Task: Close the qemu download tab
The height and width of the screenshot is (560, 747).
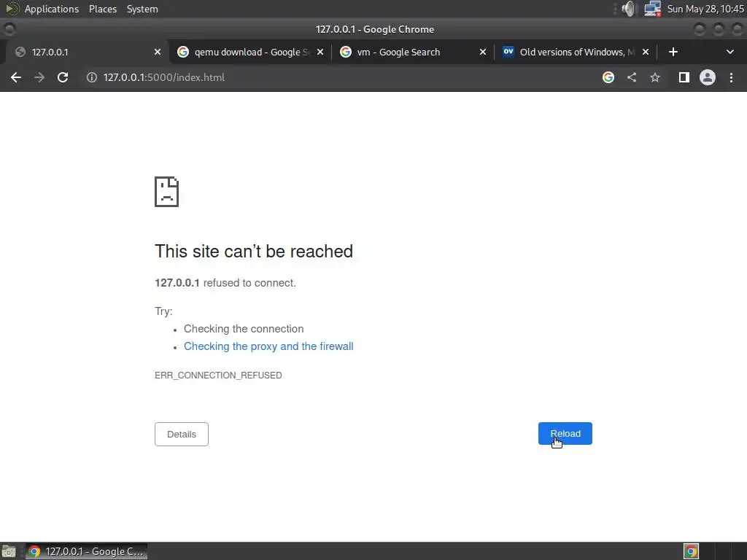Action: click(x=320, y=52)
